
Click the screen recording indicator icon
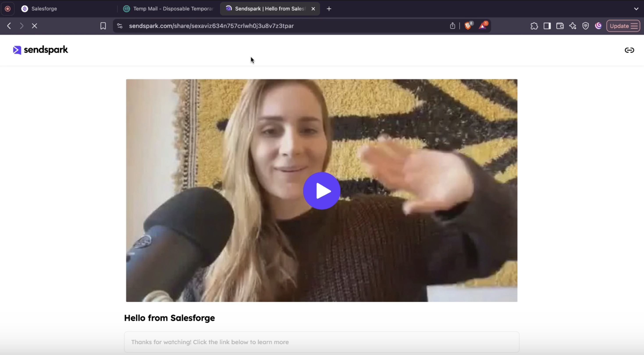click(x=8, y=9)
